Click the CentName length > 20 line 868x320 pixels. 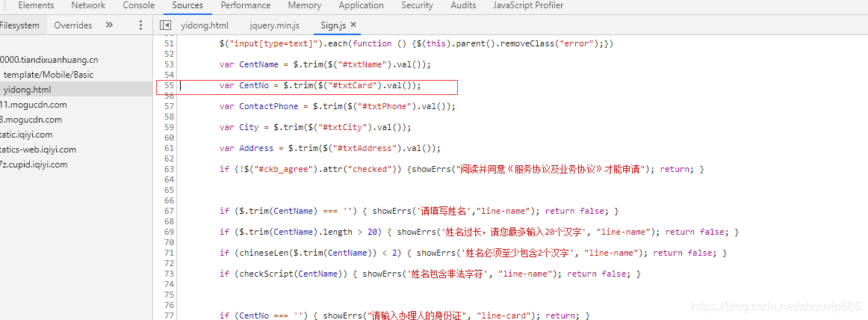point(479,232)
